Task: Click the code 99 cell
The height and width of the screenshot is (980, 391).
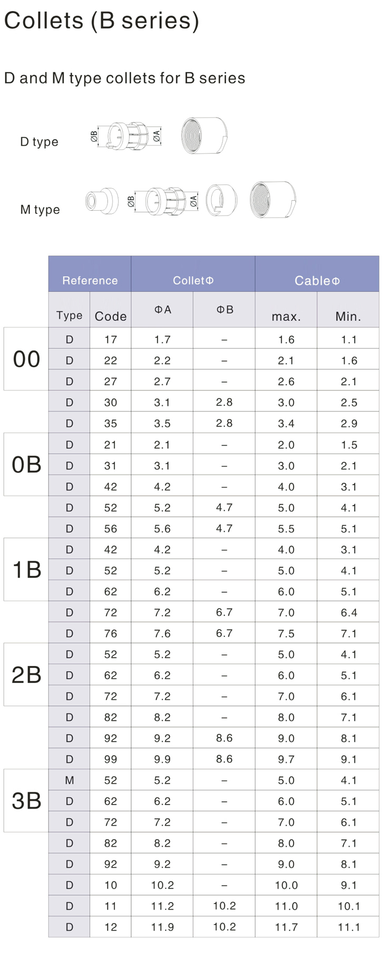Action: coord(111,759)
